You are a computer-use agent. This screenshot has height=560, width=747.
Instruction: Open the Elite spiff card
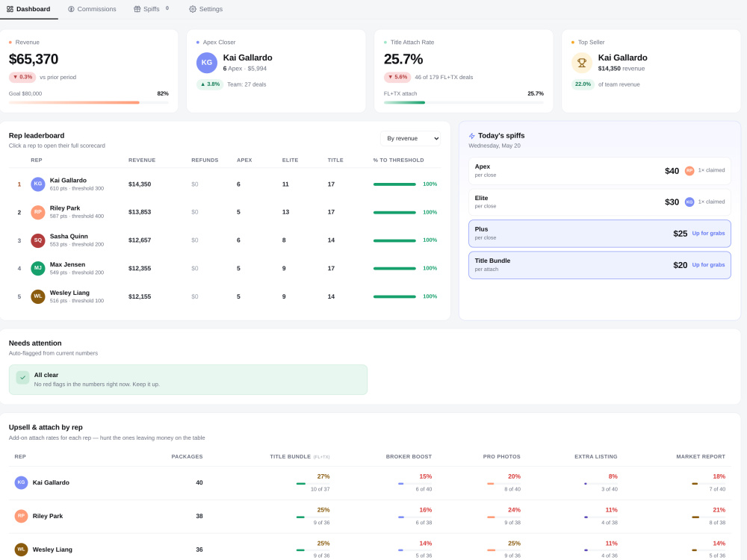tap(599, 202)
